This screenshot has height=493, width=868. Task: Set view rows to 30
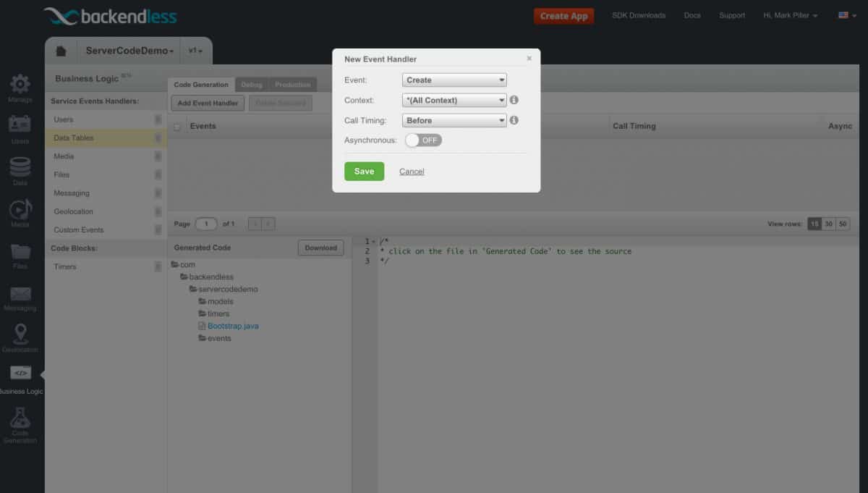pos(828,224)
